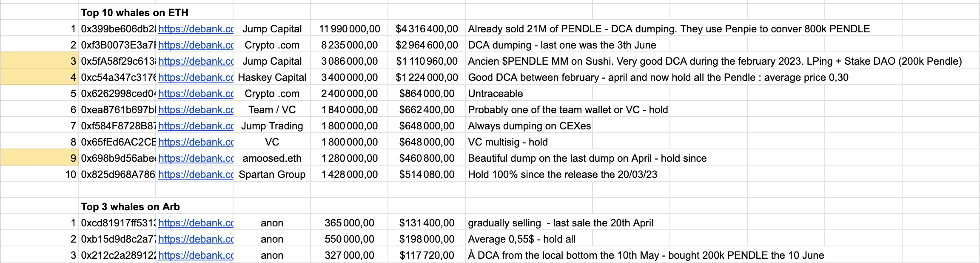
Task: Open debank link for Jump Capital row 1
Action: click(195, 29)
